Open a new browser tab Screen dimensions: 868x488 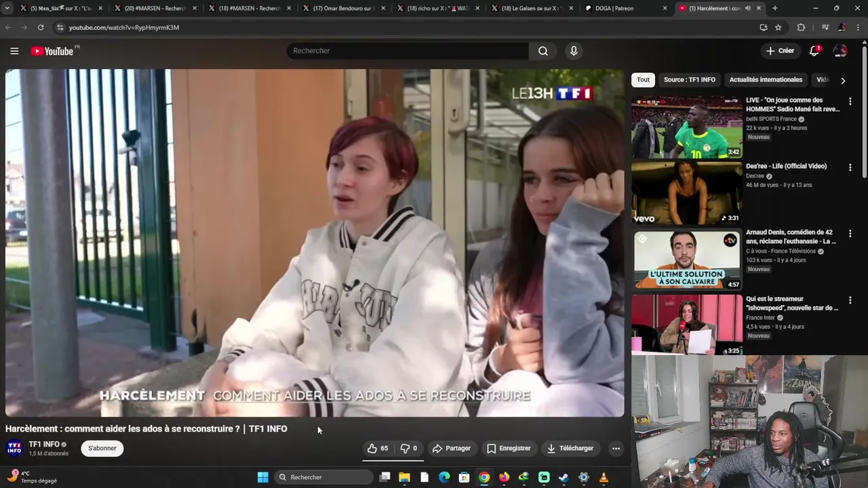[775, 8]
